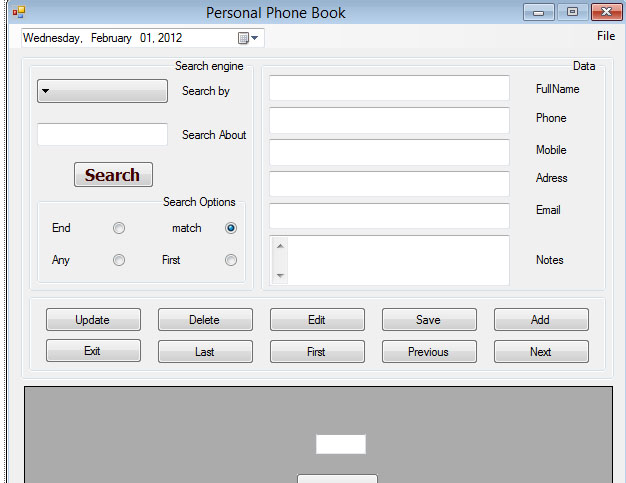Go to the Last record button
The image size is (626, 483).
coord(205,352)
